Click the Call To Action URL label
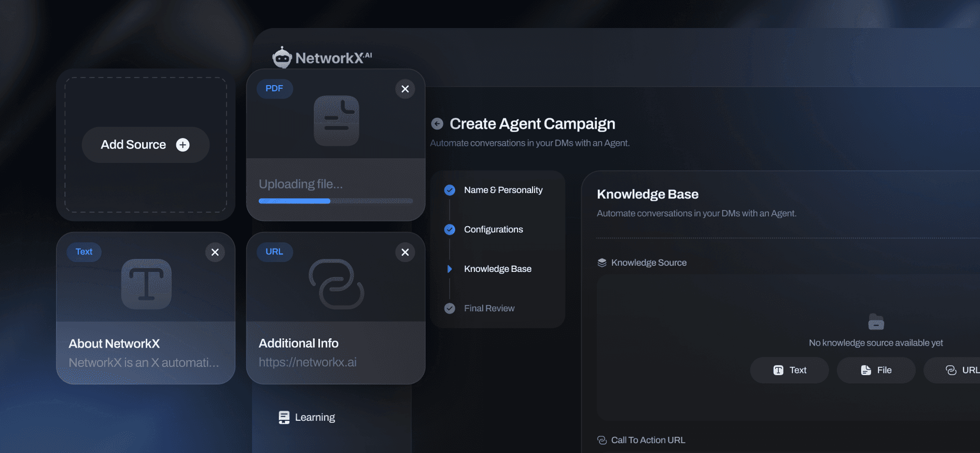The width and height of the screenshot is (980, 453). (x=648, y=440)
